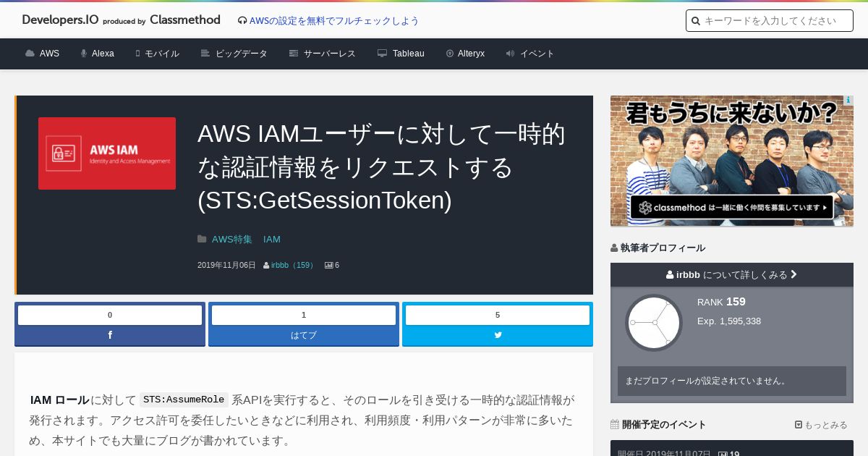This screenshot has width=868, height=456.
Task: Click the article title STS:GetSessionToken
Action: (382, 167)
